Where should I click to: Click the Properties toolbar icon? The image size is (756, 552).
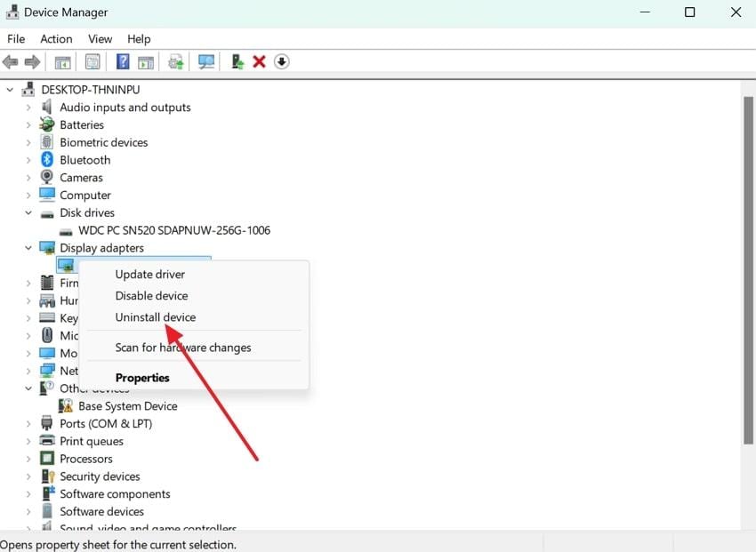[x=92, y=60]
